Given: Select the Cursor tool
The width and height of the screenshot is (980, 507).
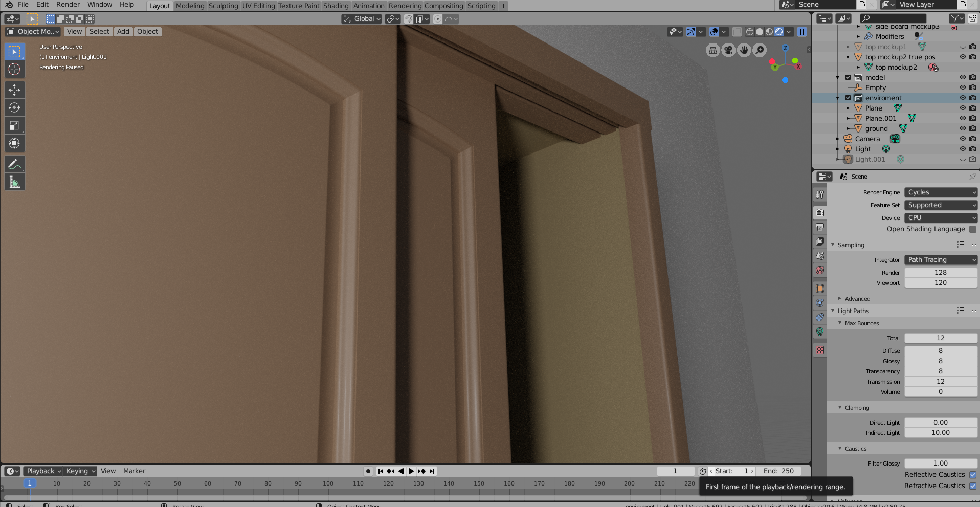Looking at the screenshot, I should click(14, 69).
